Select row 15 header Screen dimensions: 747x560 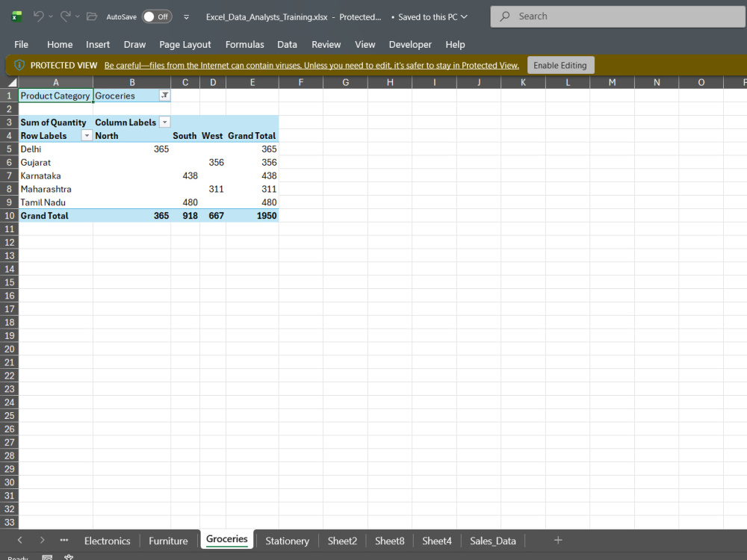pyautogui.click(x=9, y=282)
